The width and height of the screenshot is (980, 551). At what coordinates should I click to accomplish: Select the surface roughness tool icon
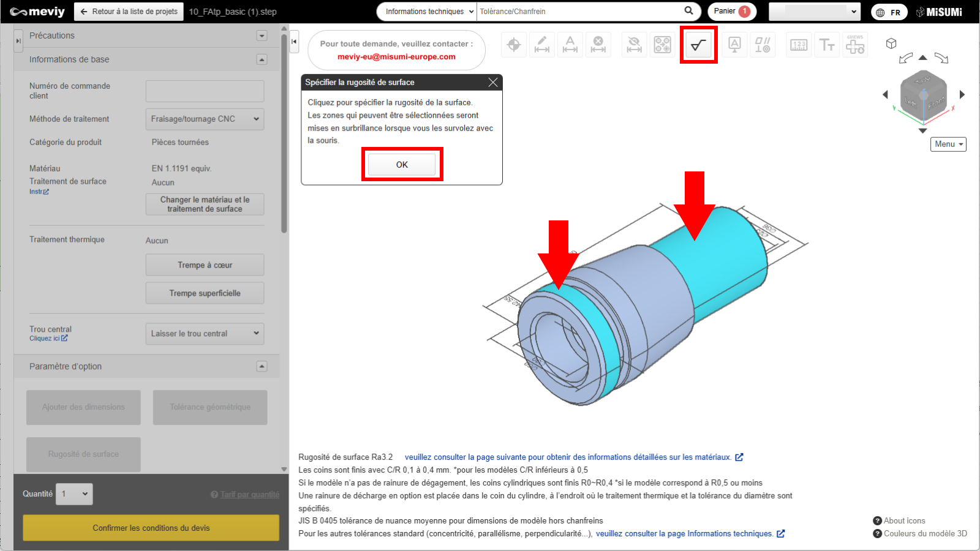(698, 45)
